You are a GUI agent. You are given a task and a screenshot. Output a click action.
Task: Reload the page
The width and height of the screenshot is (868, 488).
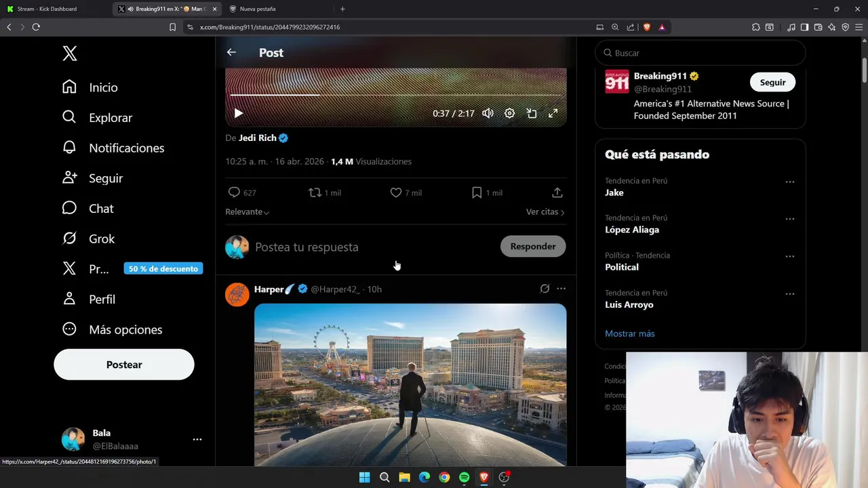36,27
